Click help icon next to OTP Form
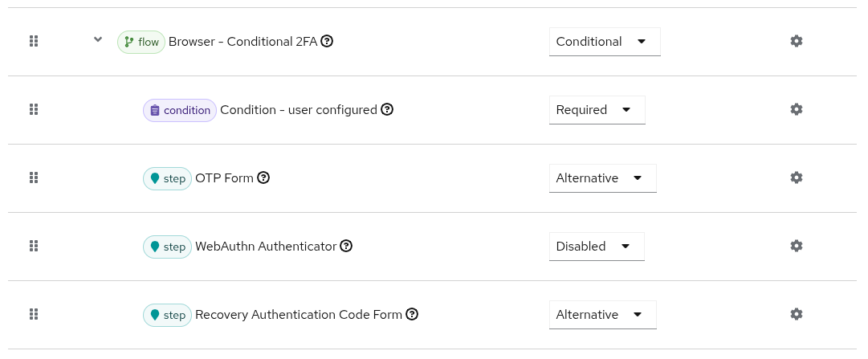The image size is (868, 359). pyautogui.click(x=263, y=177)
